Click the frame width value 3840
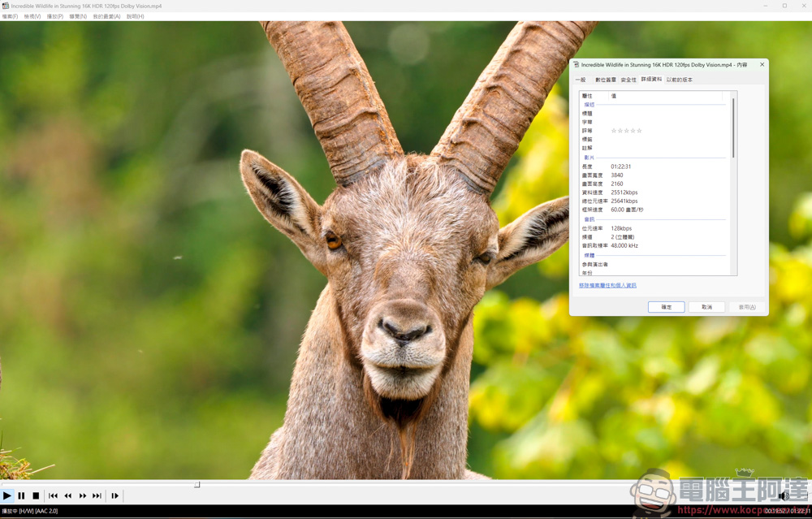Viewport: 812px width, 519px height. 617,175
